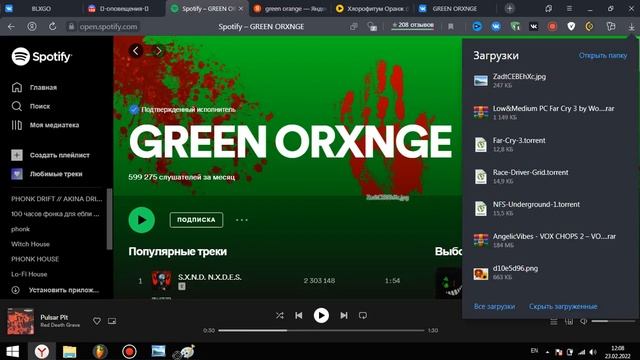This screenshot has width=640, height=360.
Task: Click Все загрузки link
Action: click(x=494, y=306)
